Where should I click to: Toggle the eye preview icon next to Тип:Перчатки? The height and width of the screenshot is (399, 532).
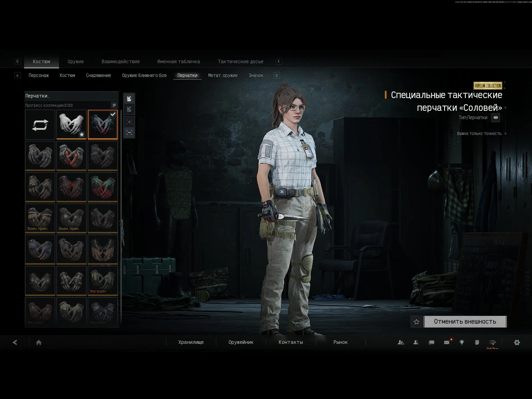[x=496, y=117]
